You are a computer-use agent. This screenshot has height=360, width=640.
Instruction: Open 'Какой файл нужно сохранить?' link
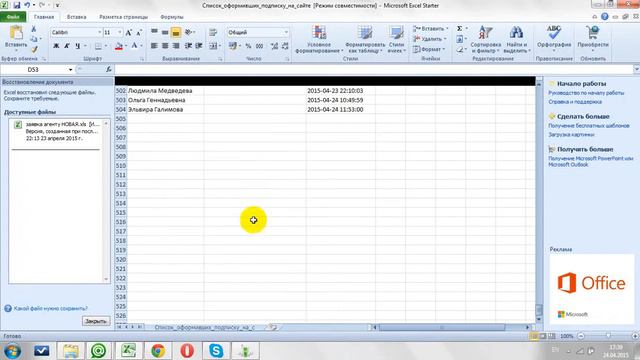coord(51,308)
